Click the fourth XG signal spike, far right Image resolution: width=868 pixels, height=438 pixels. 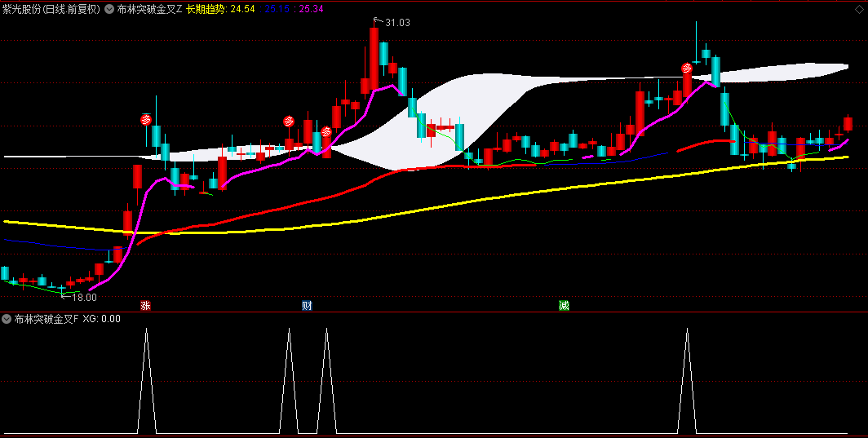[687, 380]
